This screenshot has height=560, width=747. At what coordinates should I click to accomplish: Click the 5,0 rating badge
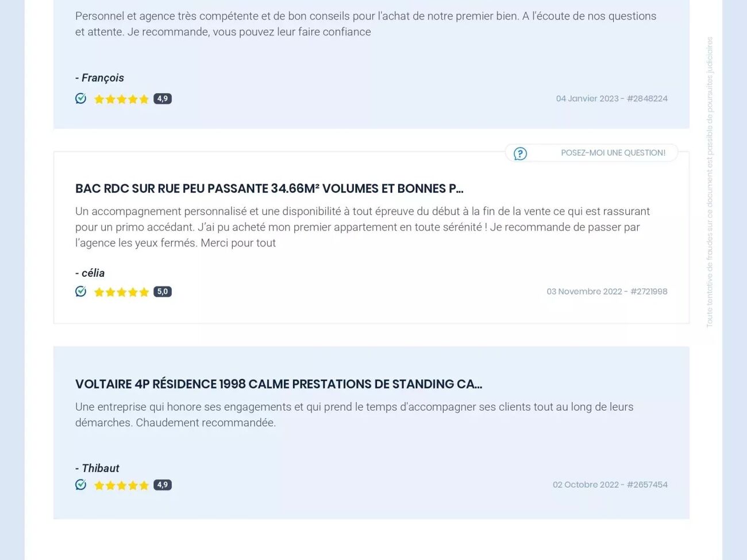(x=163, y=292)
